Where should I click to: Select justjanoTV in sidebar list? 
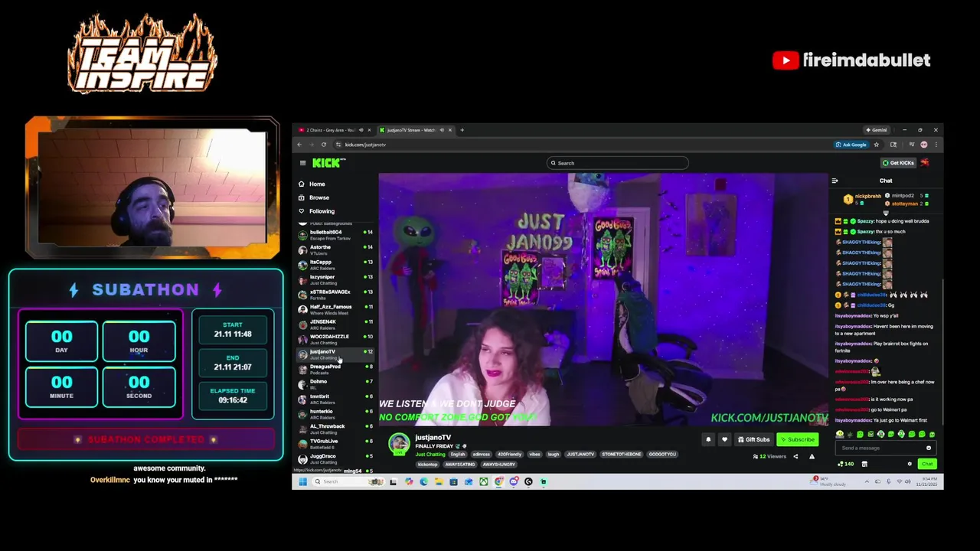click(335, 354)
